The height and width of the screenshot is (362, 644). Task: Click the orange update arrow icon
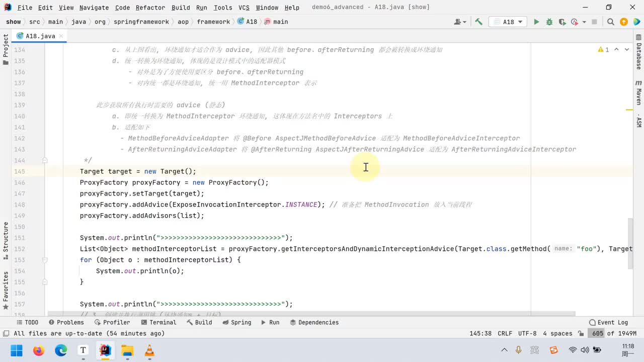(624, 22)
